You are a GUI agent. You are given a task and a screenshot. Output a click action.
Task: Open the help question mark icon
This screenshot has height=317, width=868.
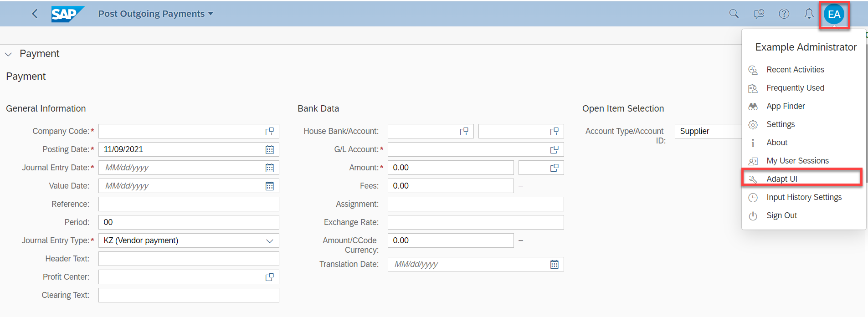pyautogui.click(x=784, y=14)
